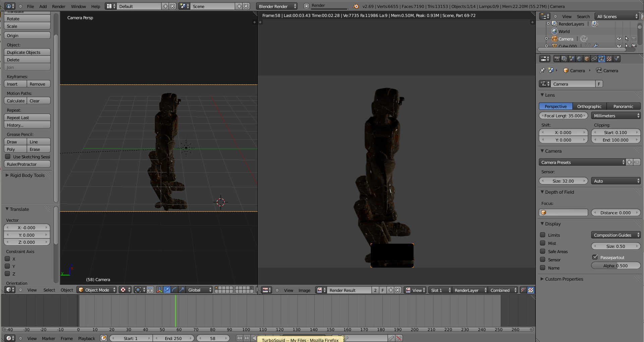Viewport: 644px width, 342px height.
Task: Enable the Z constraint axis checkbox
Action: 7,274
